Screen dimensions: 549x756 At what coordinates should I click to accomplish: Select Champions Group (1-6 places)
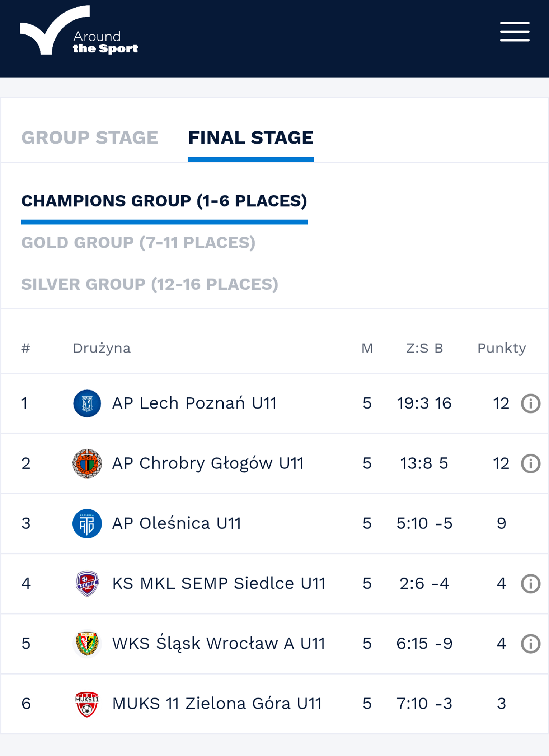click(164, 201)
